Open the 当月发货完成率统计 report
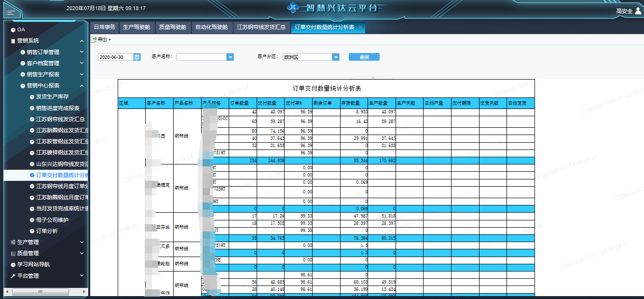 pos(62,209)
